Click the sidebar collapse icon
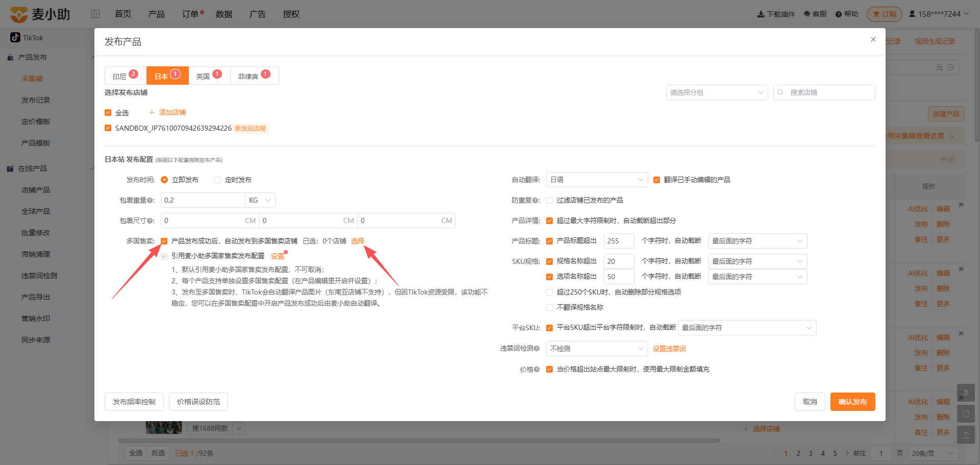 (95, 14)
